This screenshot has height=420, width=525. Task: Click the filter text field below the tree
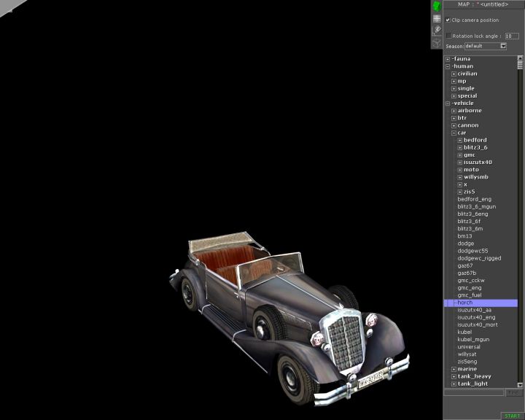(x=474, y=393)
